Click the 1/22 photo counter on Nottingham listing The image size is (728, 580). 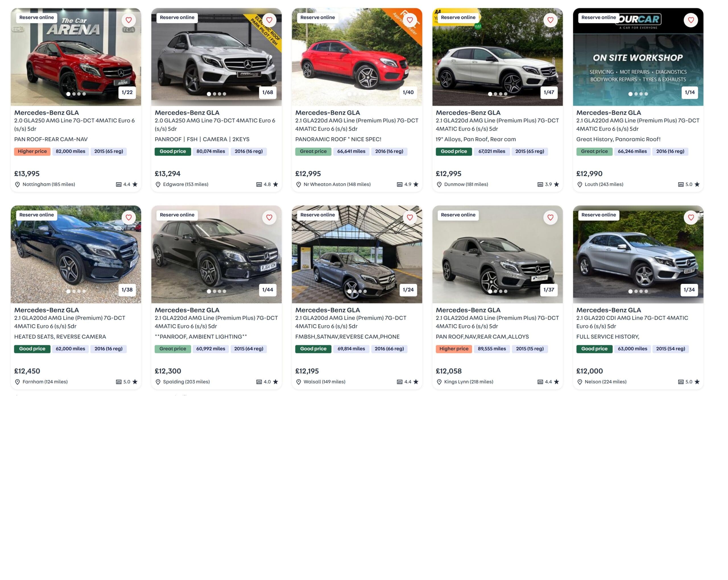[x=127, y=92]
